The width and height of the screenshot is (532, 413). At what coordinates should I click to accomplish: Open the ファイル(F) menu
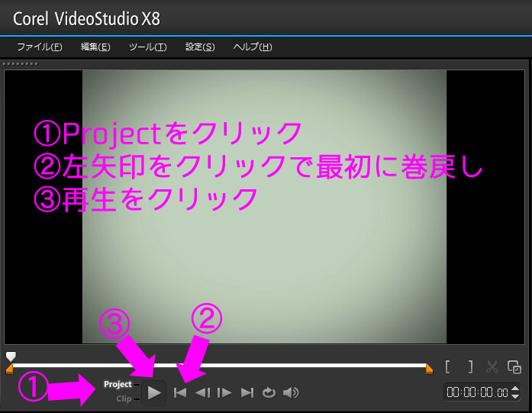pos(40,47)
